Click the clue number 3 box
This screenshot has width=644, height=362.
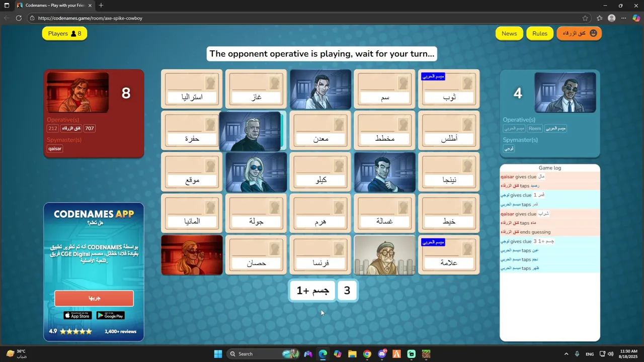(347, 291)
